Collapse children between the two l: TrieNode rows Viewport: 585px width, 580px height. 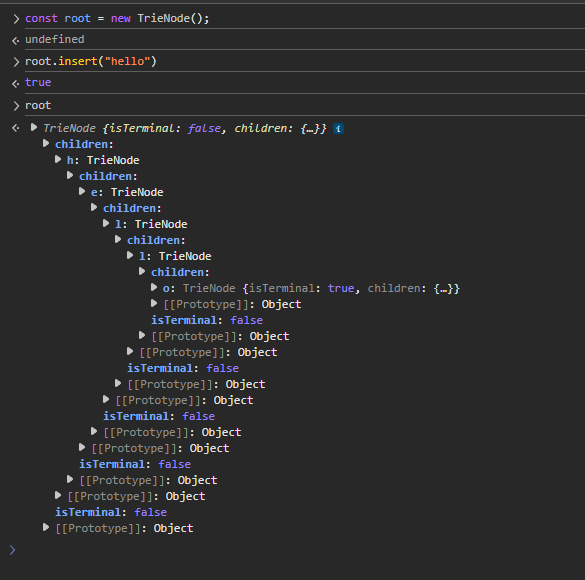tap(118, 240)
